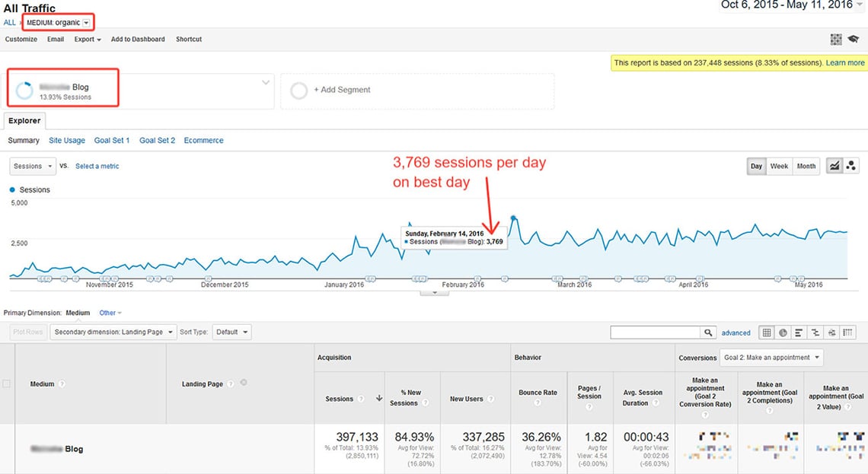Screen dimensions: 868x474
Task: Click Add to Dashboard
Action: tap(138, 40)
